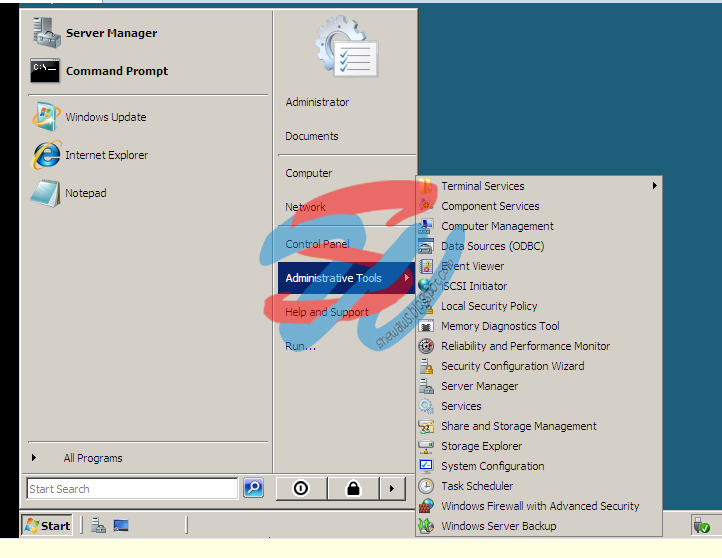Image resolution: width=722 pixels, height=558 pixels.
Task: Click the Start button
Action: 47,525
